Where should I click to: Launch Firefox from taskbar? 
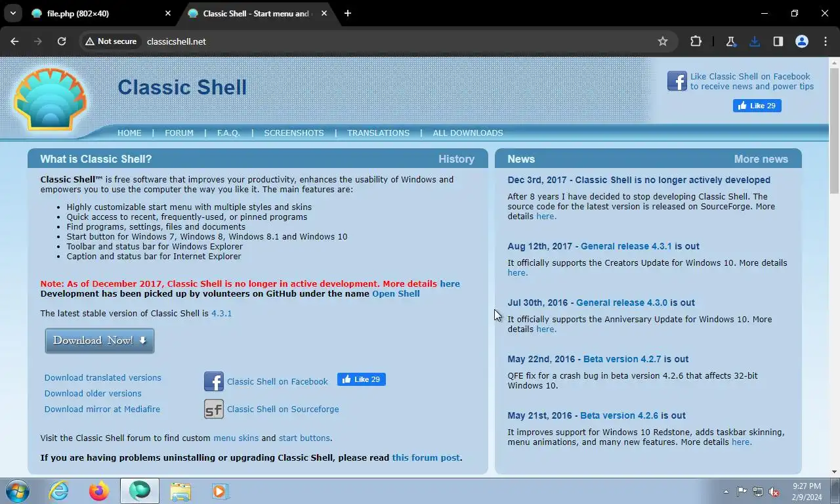click(99, 491)
